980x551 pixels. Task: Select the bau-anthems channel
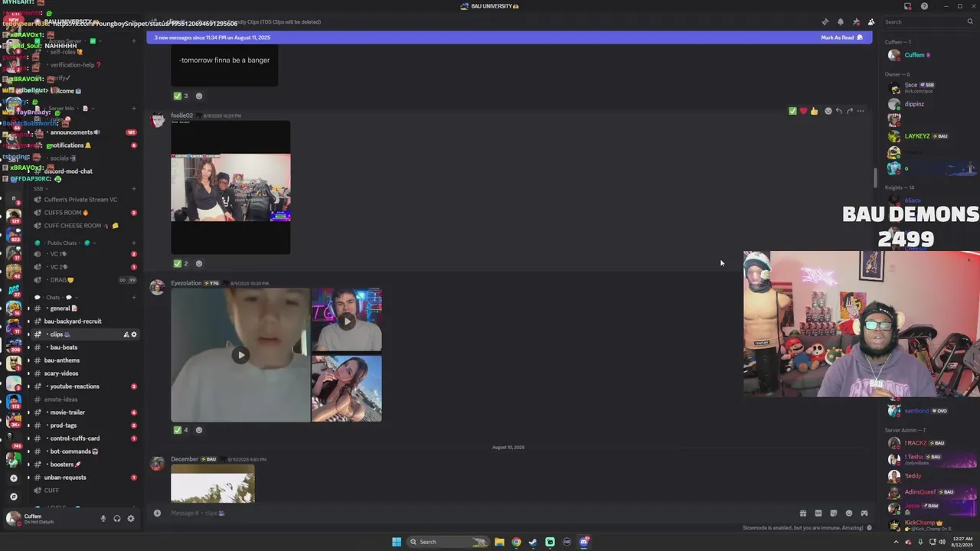coord(84,360)
